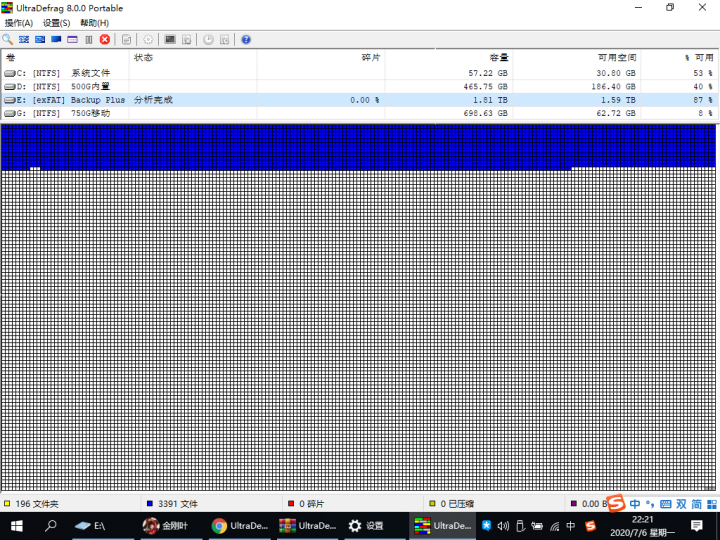Click the drive icon for G: volume

click(x=10, y=113)
